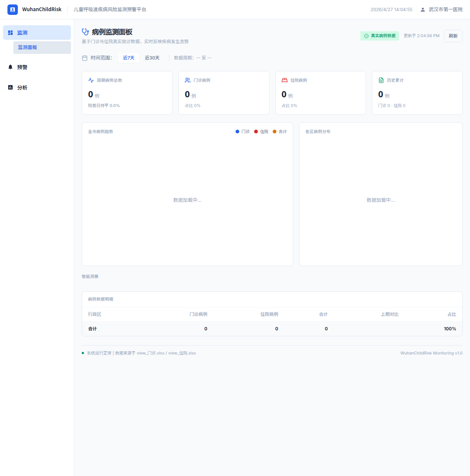The image size is (470, 476).
Task: Expand the 预警 sidebar menu
Action: click(x=37, y=67)
